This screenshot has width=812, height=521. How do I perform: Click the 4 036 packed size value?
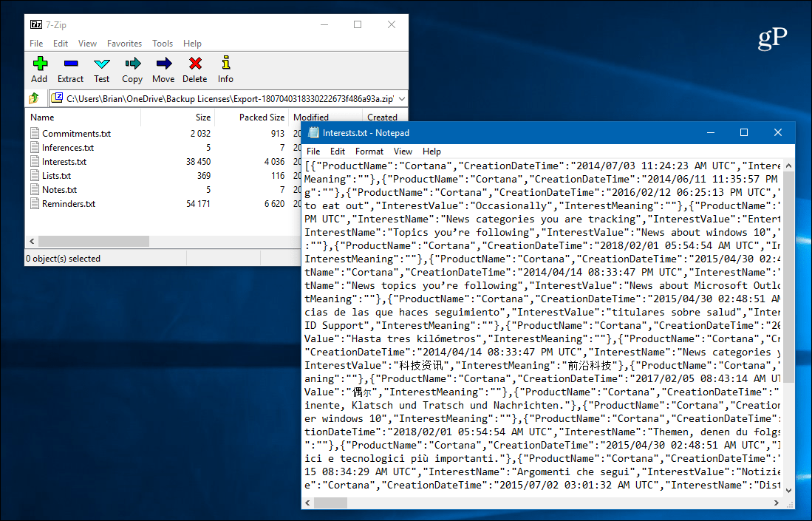(274, 162)
